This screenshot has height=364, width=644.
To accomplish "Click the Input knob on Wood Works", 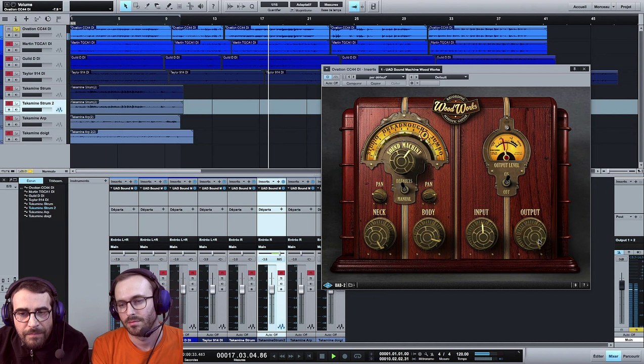I will (x=481, y=236).
